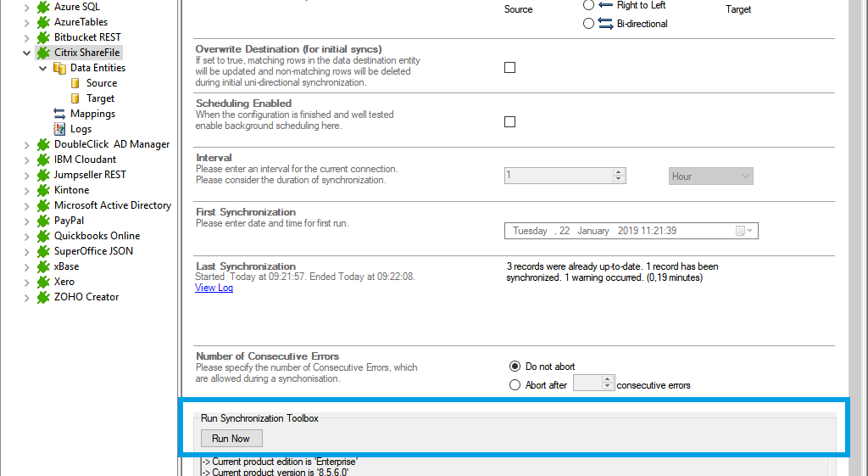Open the View Log link

[x=214, y=288]
